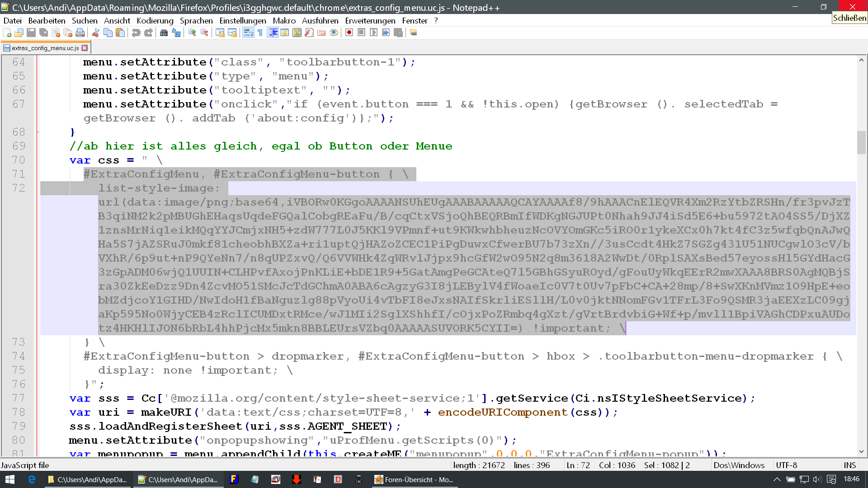Click UTF-8 encoding in status bar
The height and width of the screenshot is (488, 868).
[x=786, y=465]
